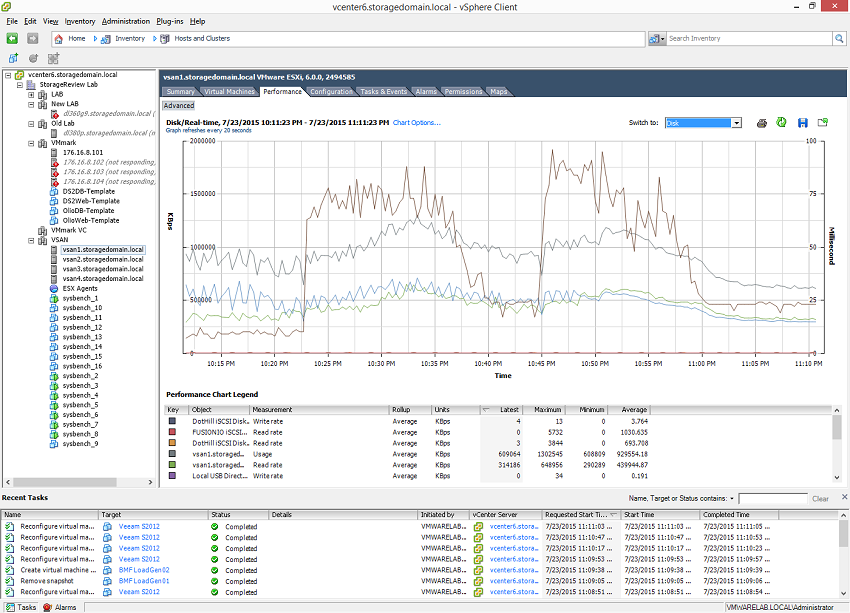Click the Home icon in breadcrumb bar
850x613 pixels.
(59, 38)
